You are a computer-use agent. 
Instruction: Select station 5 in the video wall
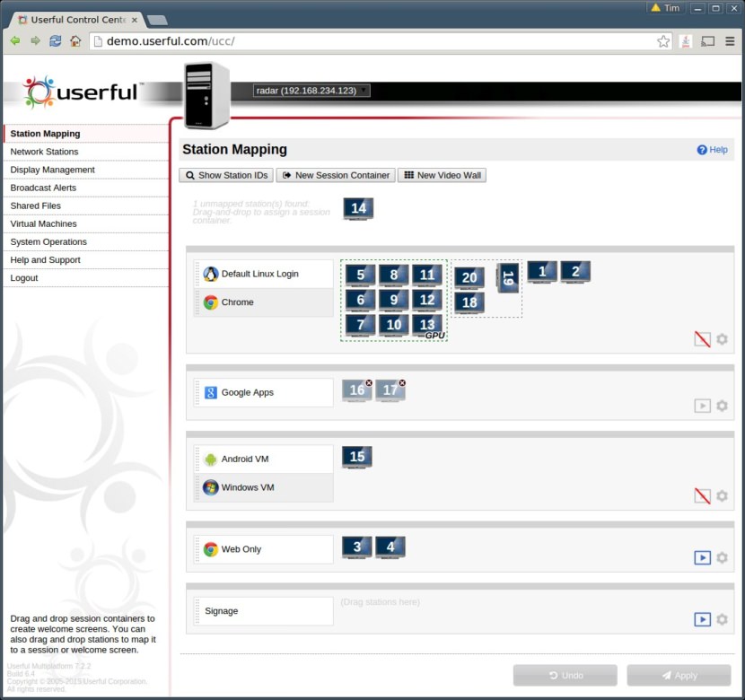click(360, 275)
